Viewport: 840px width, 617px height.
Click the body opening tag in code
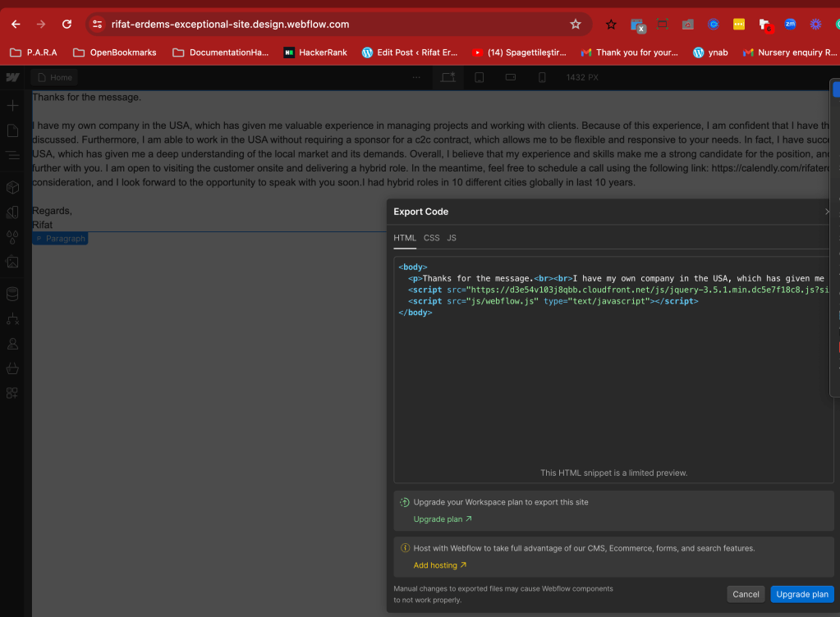coord(412,267)
